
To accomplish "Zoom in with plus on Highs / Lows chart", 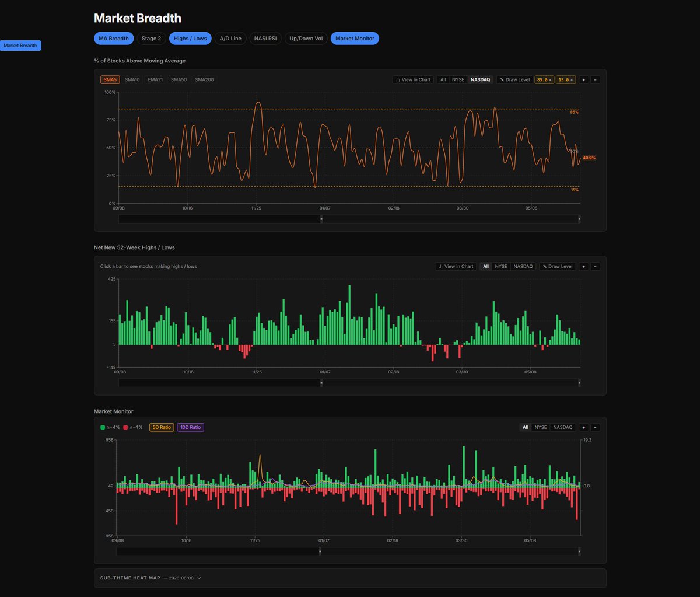I will [x=584, y=266].
